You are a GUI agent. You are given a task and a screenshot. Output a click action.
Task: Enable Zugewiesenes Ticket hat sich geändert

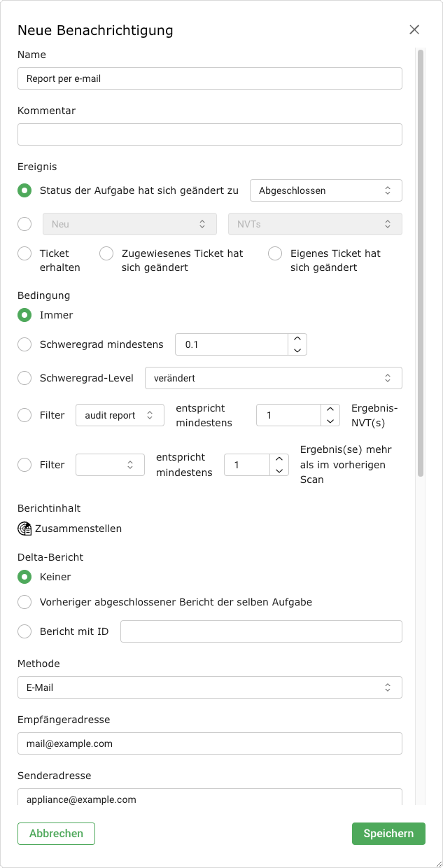106,253
